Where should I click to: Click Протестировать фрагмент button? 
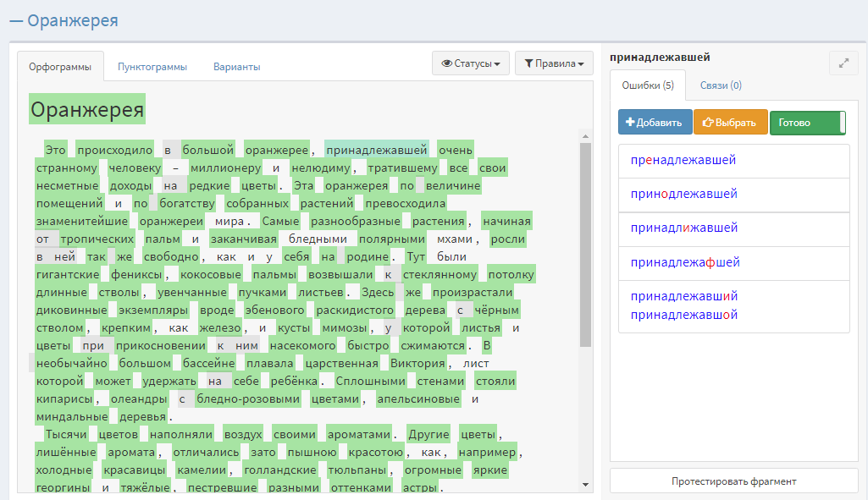point(734,481)
